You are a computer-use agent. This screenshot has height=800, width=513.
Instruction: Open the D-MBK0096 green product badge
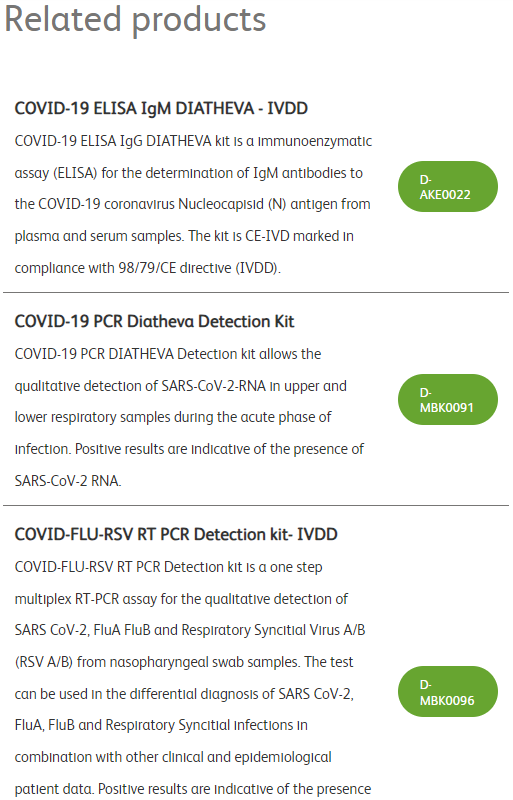click(448, 692)
